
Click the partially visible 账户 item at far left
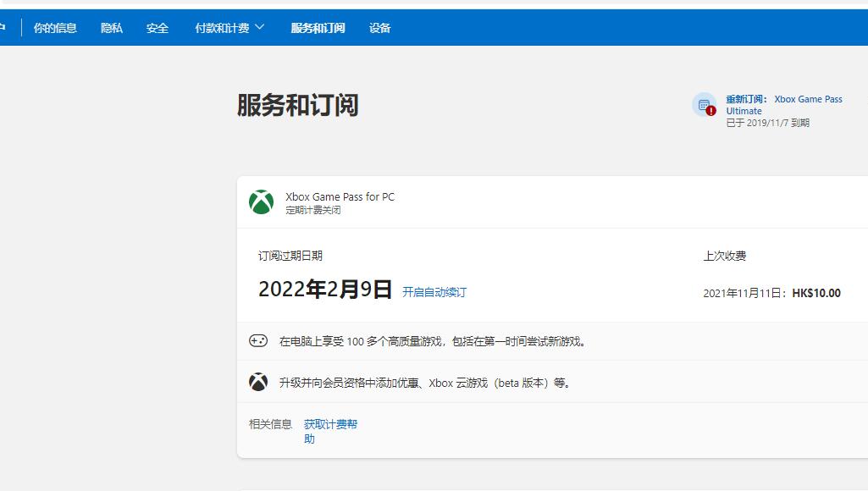[x=5, y=27]
